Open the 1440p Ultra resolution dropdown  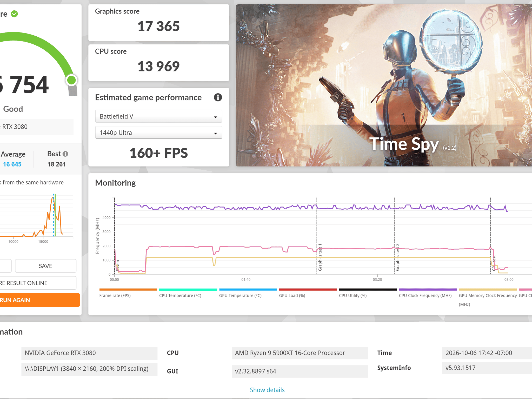(x=158, y=132)
